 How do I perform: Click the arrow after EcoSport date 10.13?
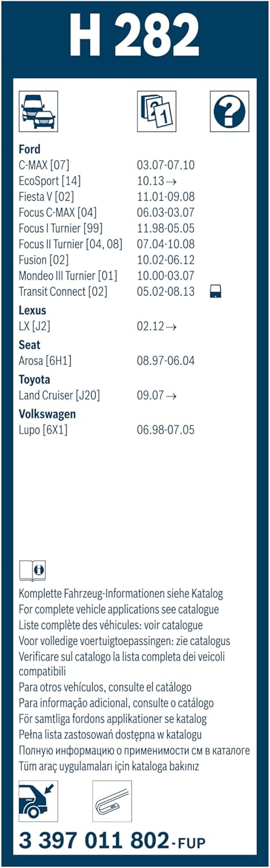click(171, 182)
